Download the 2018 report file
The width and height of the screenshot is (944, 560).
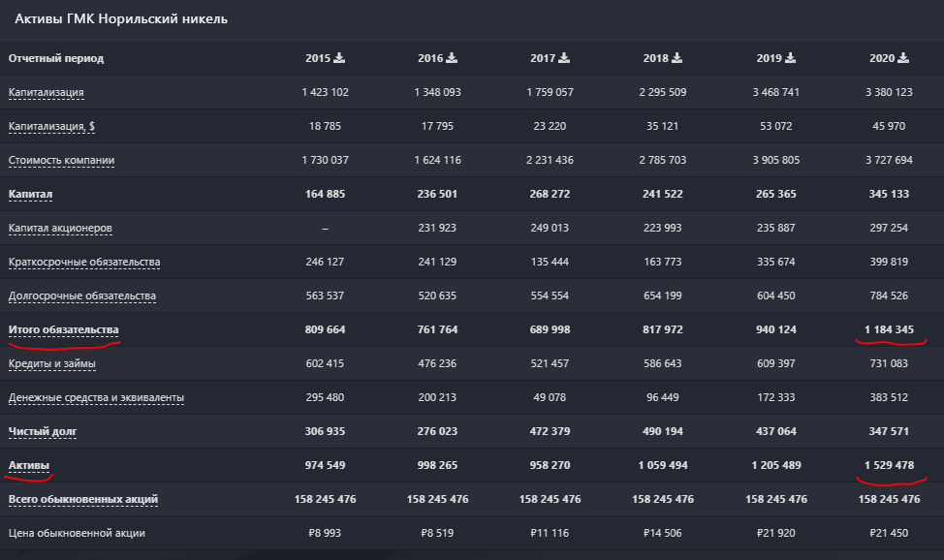click(x=677, y=58)
